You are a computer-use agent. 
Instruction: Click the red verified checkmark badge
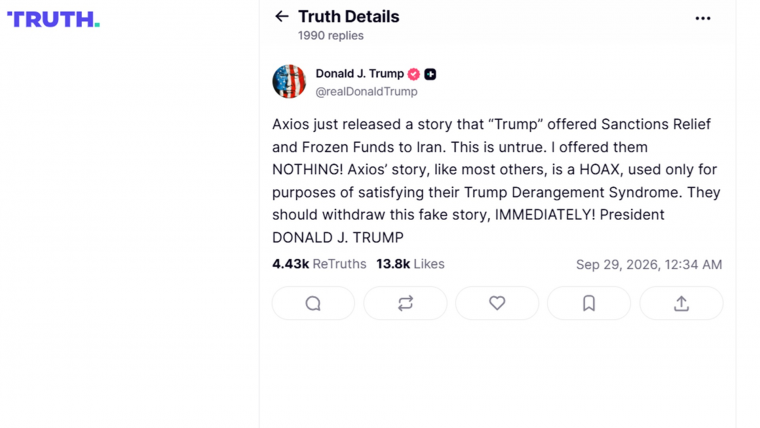tap(413, 74)
